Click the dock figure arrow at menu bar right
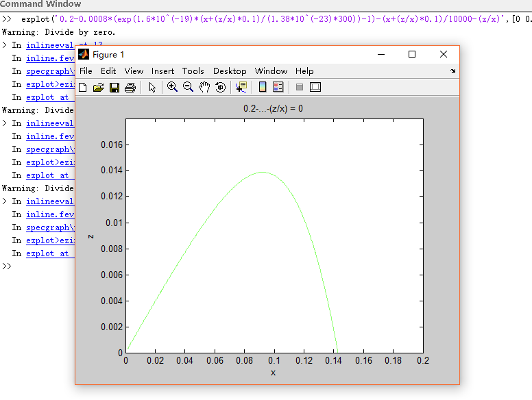 (452, 71)
